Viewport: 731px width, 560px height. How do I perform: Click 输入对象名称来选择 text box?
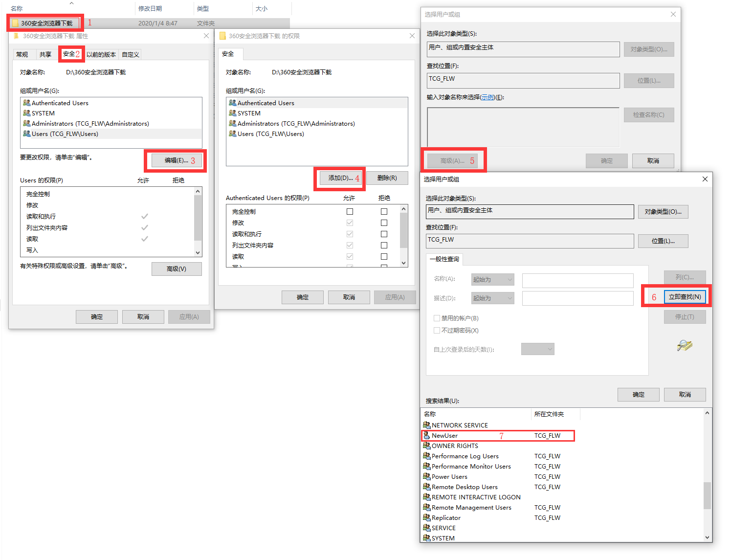click(523, 127)
